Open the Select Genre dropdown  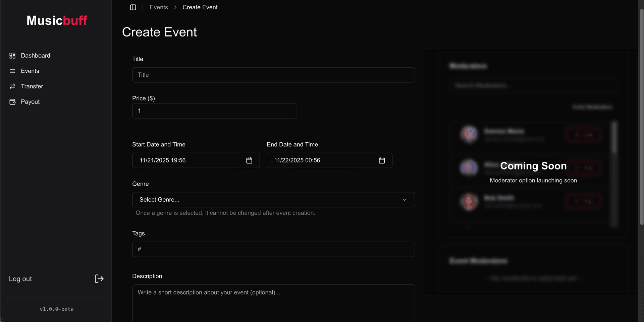click(273, 199)
